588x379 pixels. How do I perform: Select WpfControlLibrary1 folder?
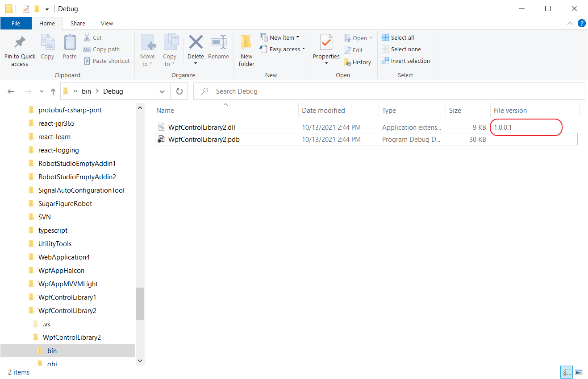[x=67, y=297]
